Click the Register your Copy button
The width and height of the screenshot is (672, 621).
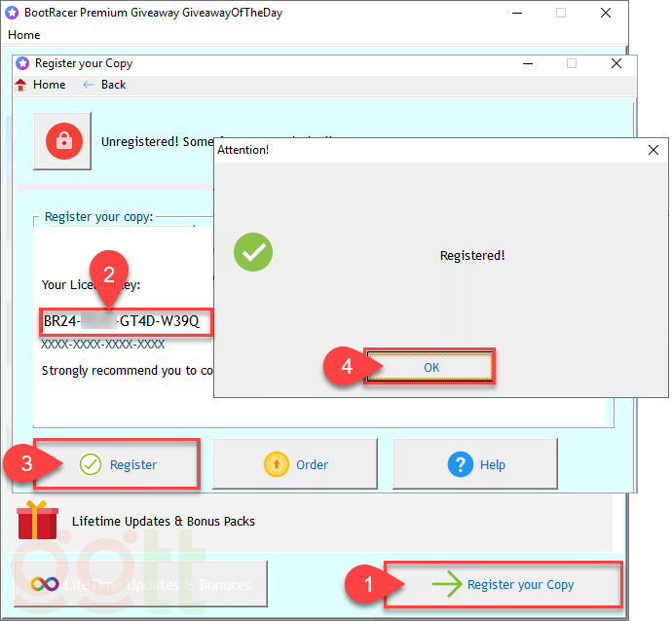coord(503,585)
